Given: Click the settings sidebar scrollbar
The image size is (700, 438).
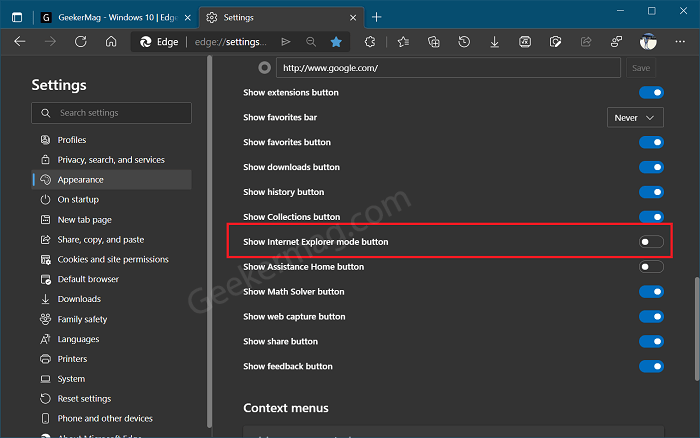Looking at the screenshot, I should coord(209,242).
